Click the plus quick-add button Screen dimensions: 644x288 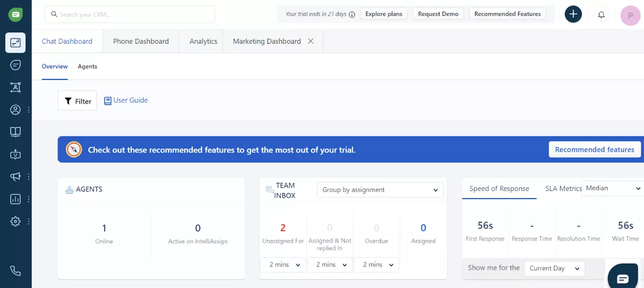[573, 14]
